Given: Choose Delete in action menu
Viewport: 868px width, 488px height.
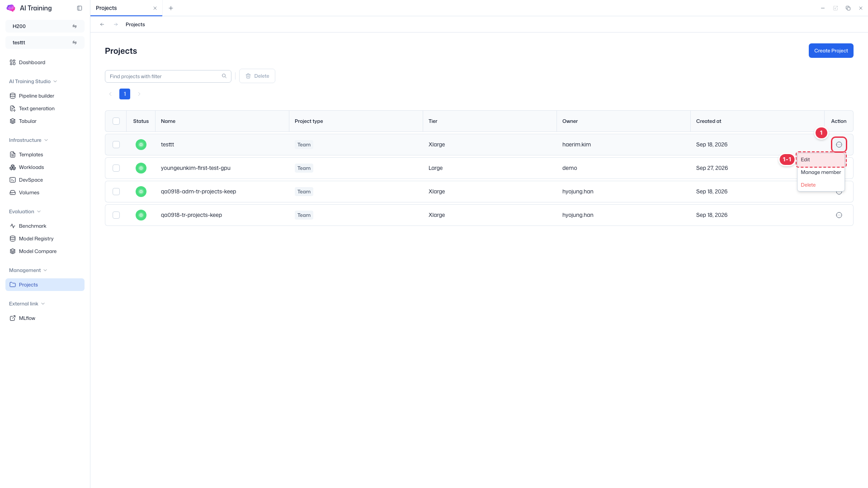Looking at the screenshot, I should [x=821, y=185].
